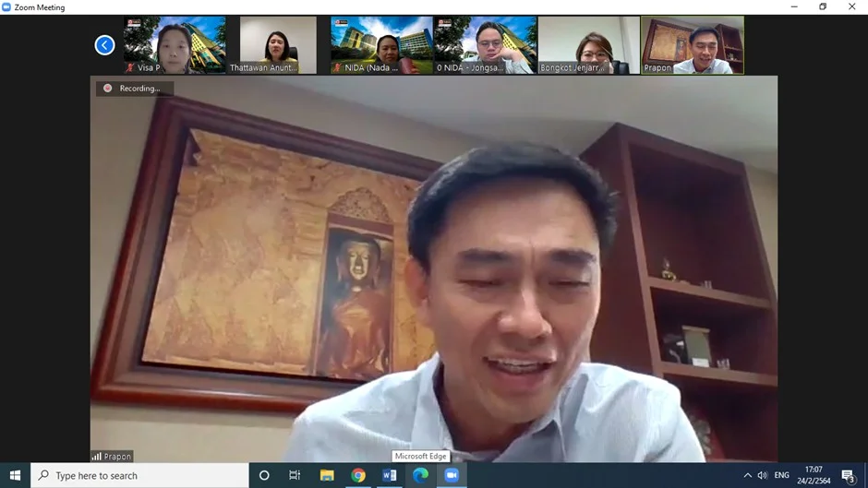Screen dimensions: 868x488
Task: Click the blue previous participants arrow
Action: (x=104, y=45)
